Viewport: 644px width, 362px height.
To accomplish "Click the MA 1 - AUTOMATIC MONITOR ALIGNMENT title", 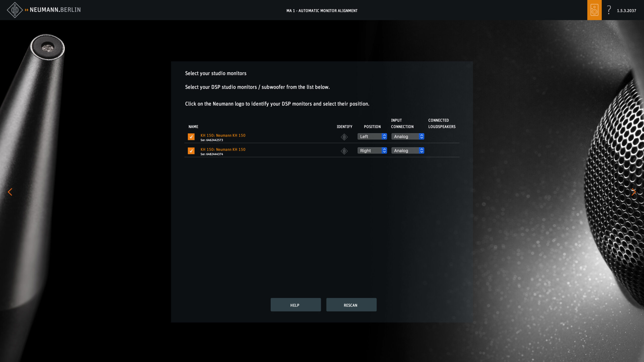I will pos(322,11).
